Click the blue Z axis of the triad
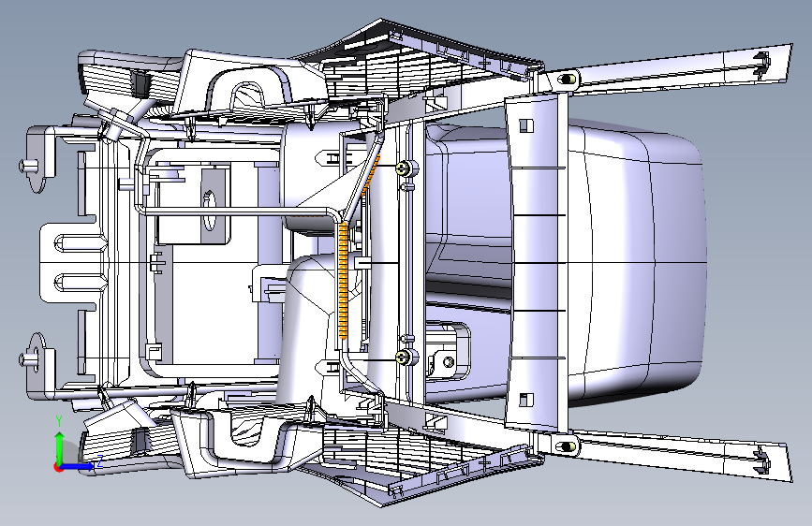Image resolution: width=812 pixels, height=526 pixels. (x=78, y=466)
